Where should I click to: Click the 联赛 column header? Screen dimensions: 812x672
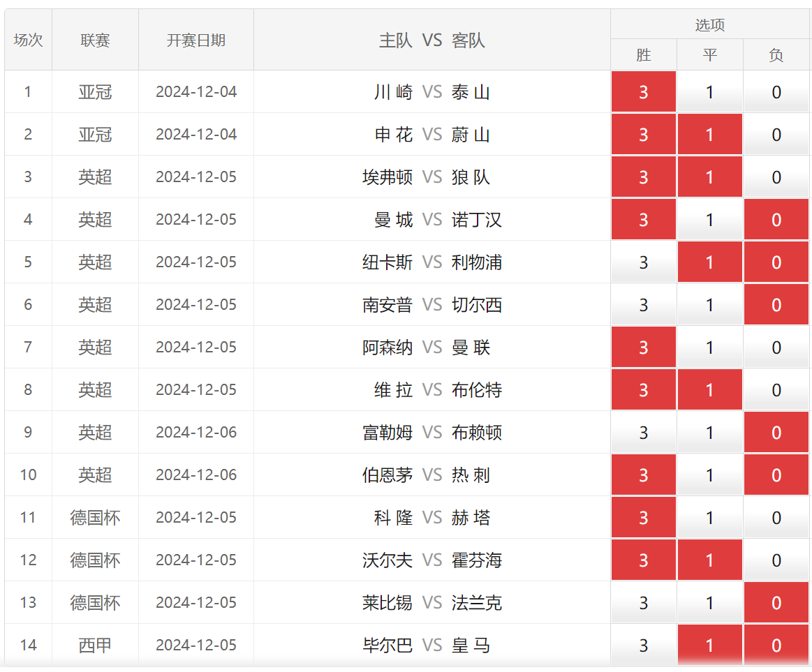pyautogui.click(x=95, y=40)
